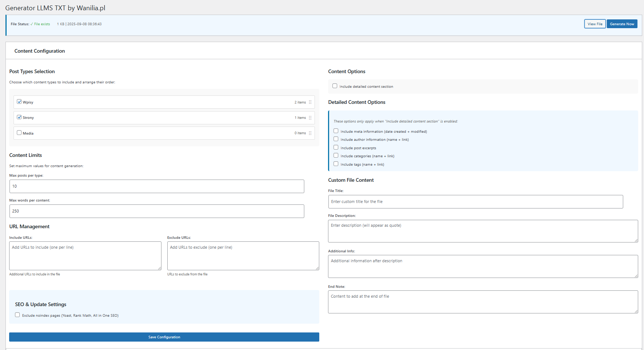Enable Include post excerpts option
Viewport: 644px width, 350px height.
click(336, 147)
